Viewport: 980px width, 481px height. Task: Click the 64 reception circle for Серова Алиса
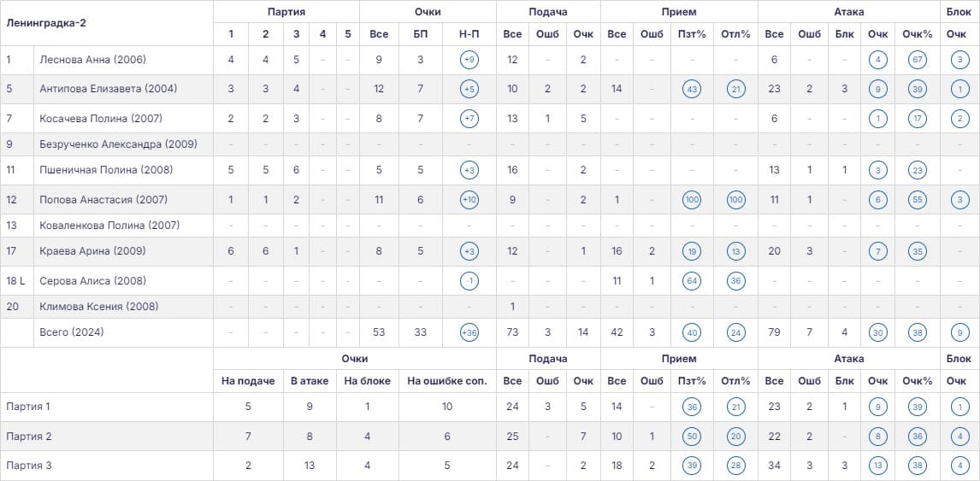click(692, 281)
